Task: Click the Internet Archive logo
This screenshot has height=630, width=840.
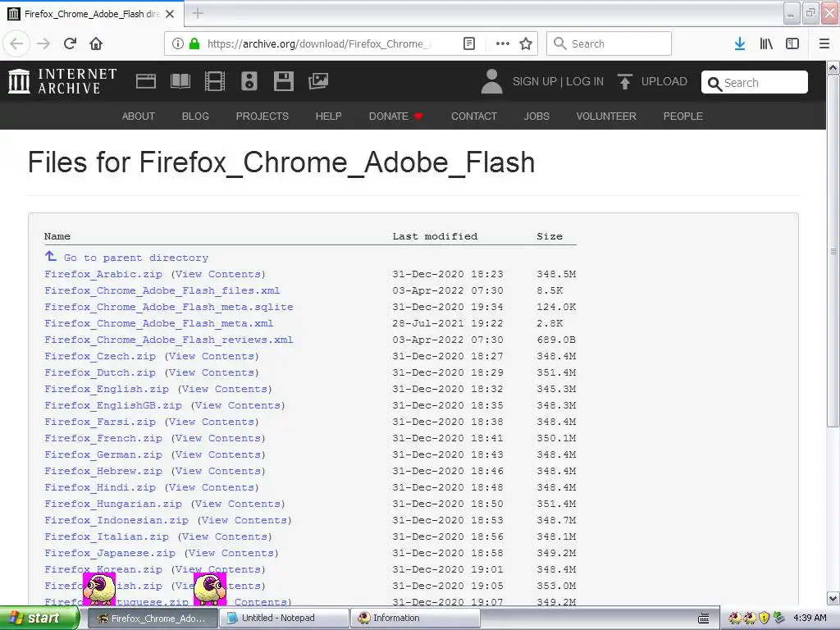Action: tap(62, 81)
